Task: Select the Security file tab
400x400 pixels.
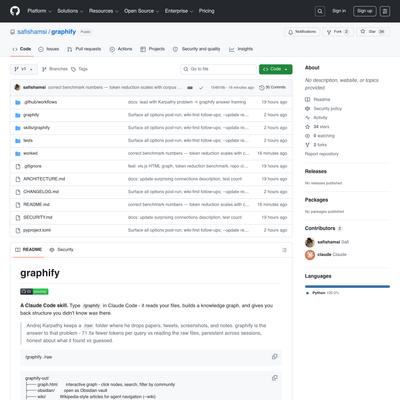Action: coord(61,250)
